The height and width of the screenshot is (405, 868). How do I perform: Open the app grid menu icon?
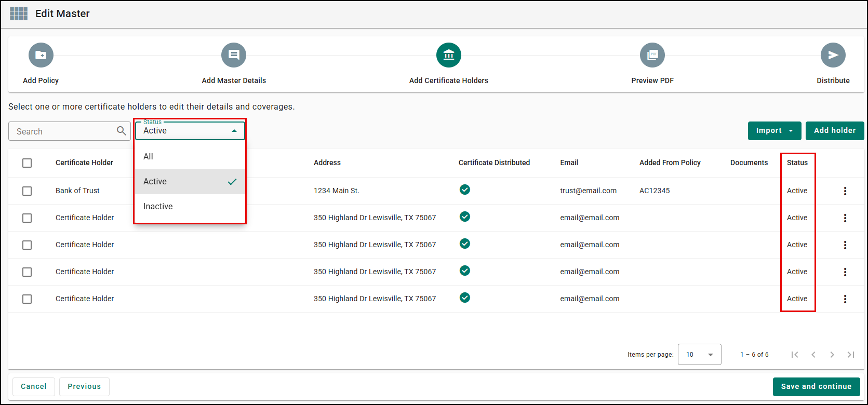click(19, 14)
